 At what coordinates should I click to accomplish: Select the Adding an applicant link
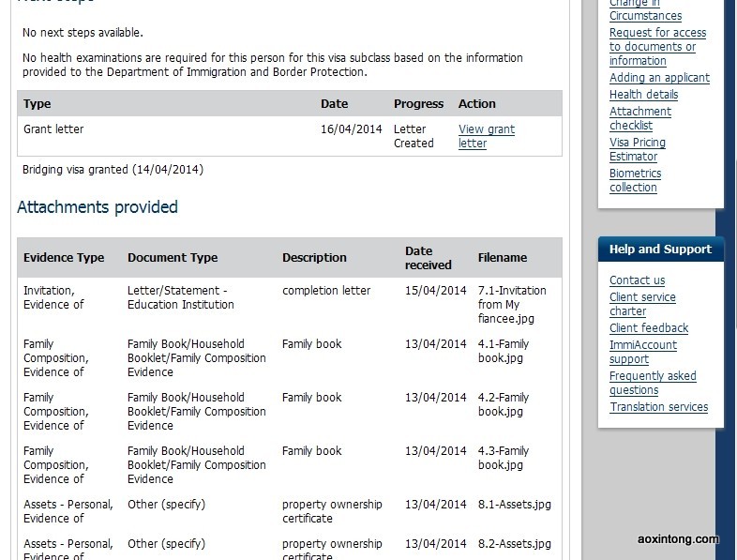coord(659,78)
